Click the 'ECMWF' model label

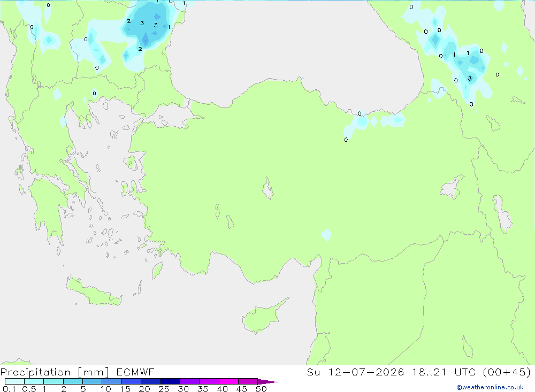(135, 372)
